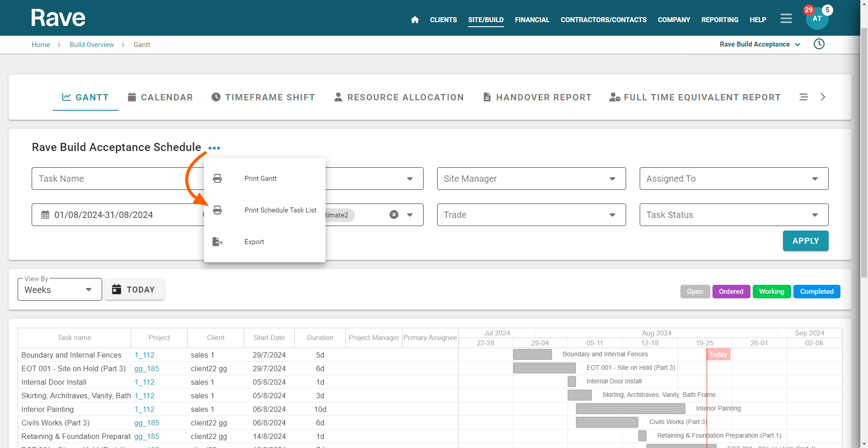Select the Interior Painting task name cell
The height and width of the screenshot is (448, 868).
click(75, 409)
